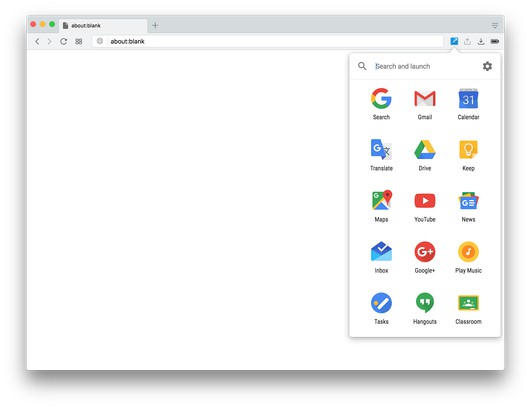This screenshot has width=531, height=408.
Task: Open Google Tasks icon
Action: coord(381,303)
